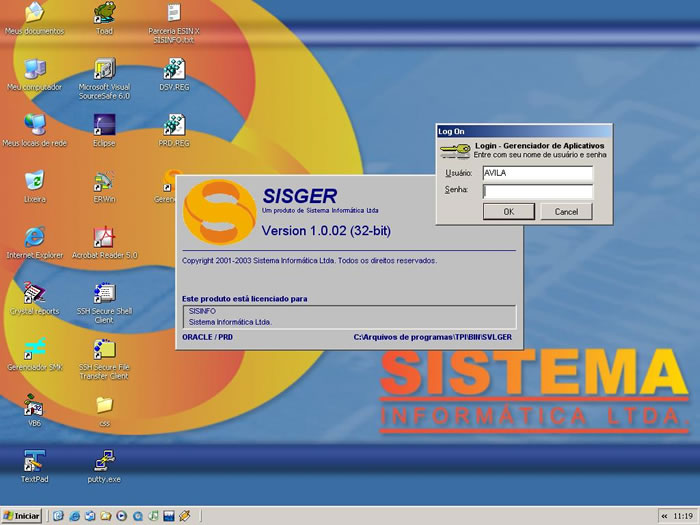The height and width of the screenshot is (525, 700).
Task: Open the Iniciar start menu
Action: pyautogui.click(x=21, y=516)
